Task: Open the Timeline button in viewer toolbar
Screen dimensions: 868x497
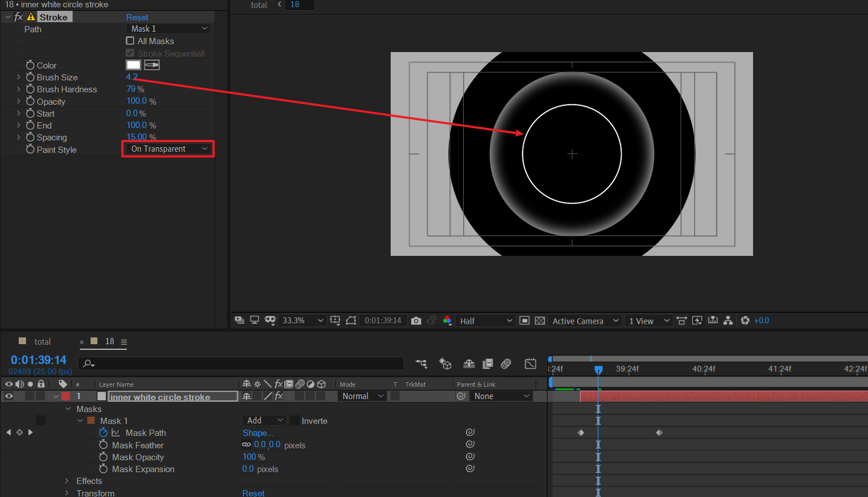Action: 713,320
